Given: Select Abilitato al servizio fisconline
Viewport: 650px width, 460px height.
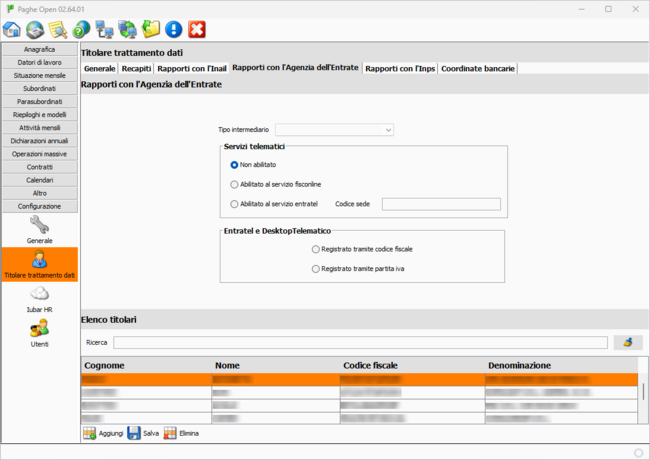Looking at the screenshot, I should [234, 184].
